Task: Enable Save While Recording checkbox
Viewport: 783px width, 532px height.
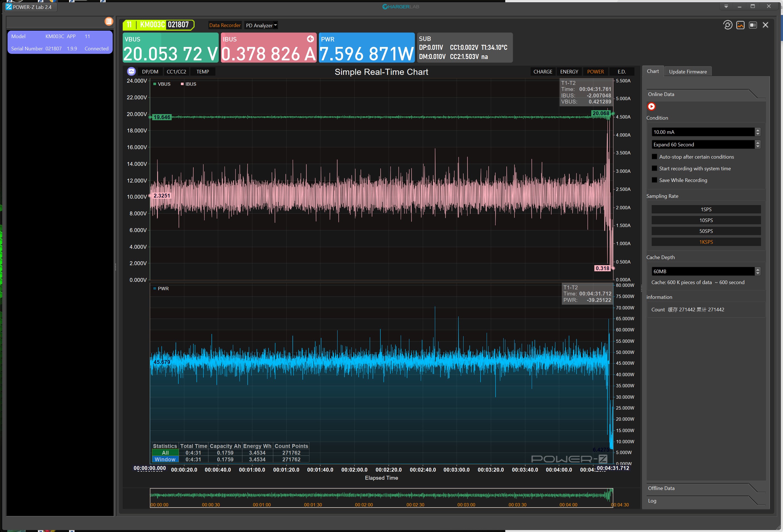Action: tap(654, 180)
